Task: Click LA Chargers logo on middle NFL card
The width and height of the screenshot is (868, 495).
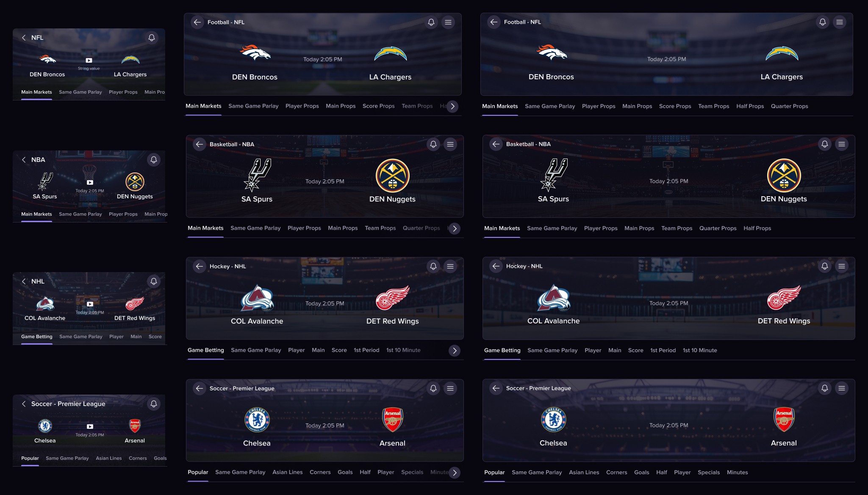Action: (x=390, y=54)
